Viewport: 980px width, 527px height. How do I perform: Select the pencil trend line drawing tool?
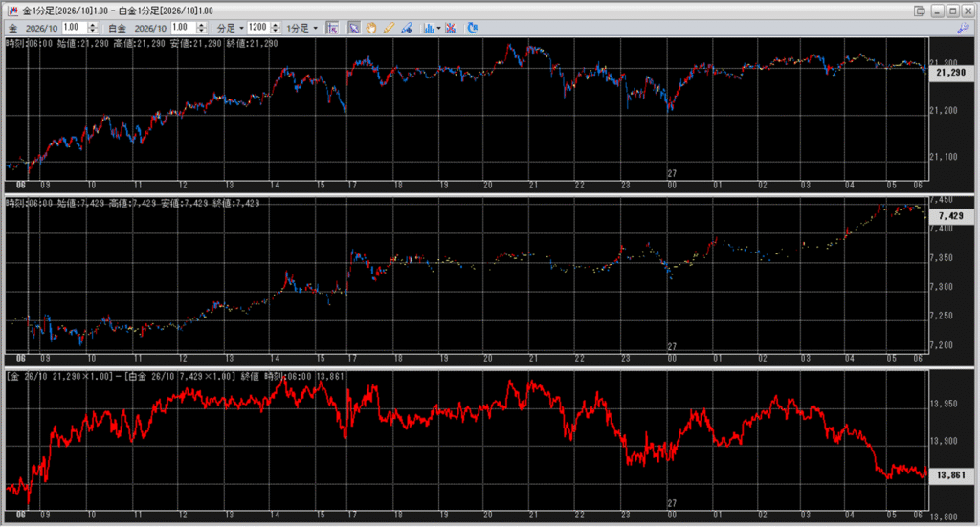tap(389, 28)
